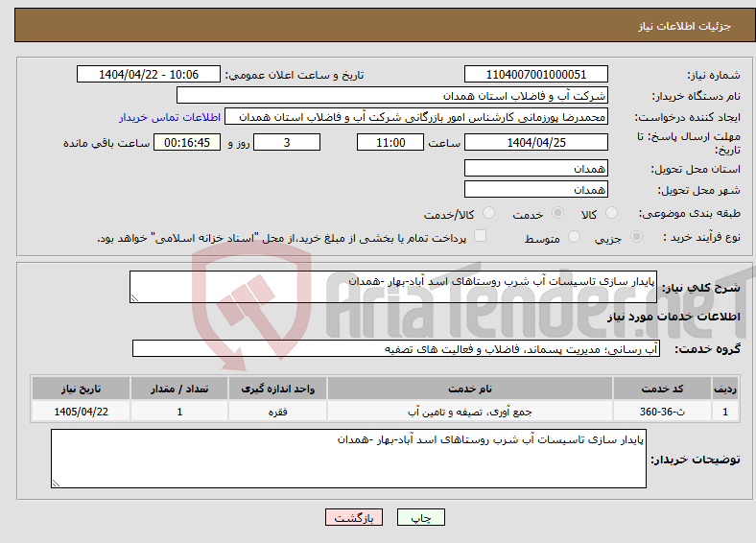Click the گروه خدمت field

point(396,348)
